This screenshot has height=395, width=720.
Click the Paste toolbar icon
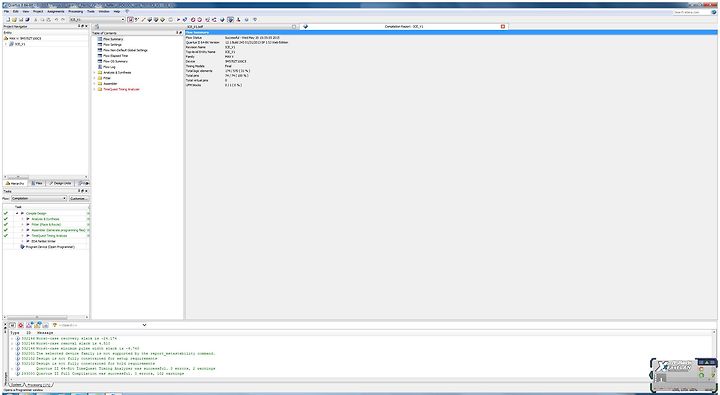[49, 20]
